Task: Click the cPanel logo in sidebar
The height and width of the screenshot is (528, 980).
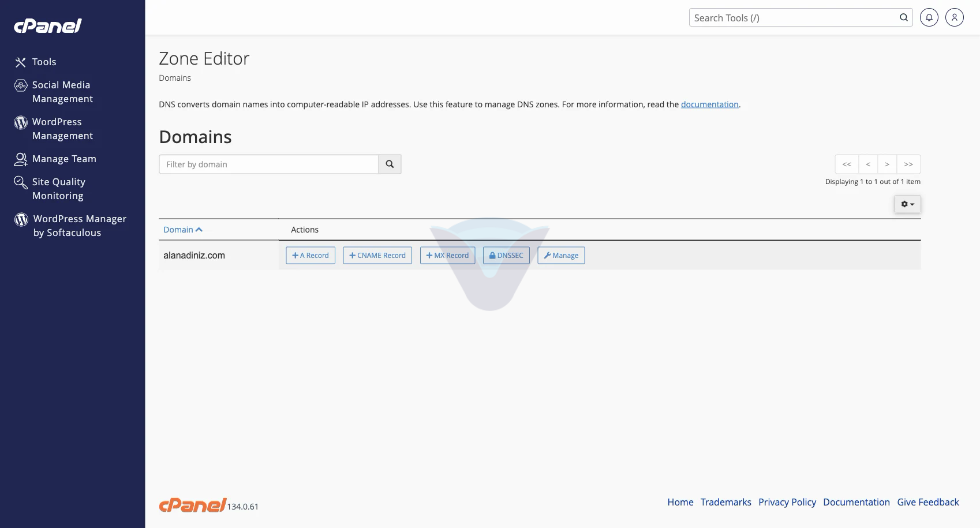Action: [x=48, y=26]
